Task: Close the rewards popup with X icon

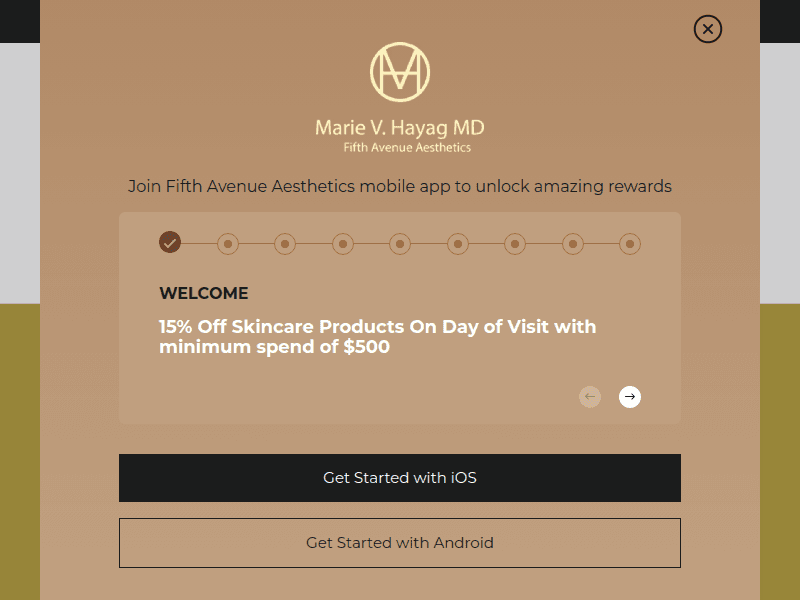Action: pos(708,29)
